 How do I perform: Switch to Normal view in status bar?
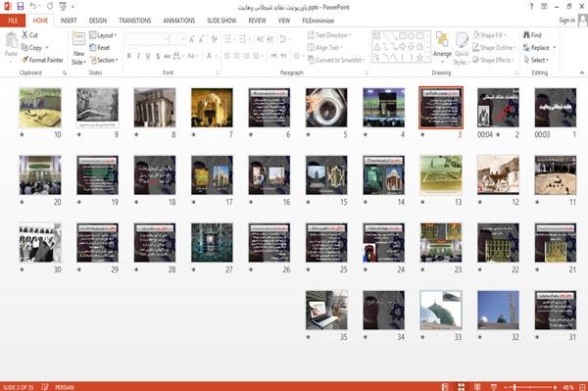coord(445,387)
